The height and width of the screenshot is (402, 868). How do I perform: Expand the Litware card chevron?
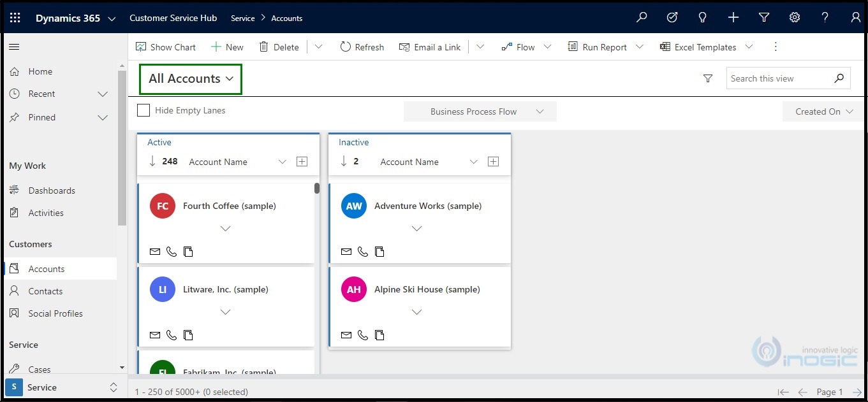coord(225,312)
